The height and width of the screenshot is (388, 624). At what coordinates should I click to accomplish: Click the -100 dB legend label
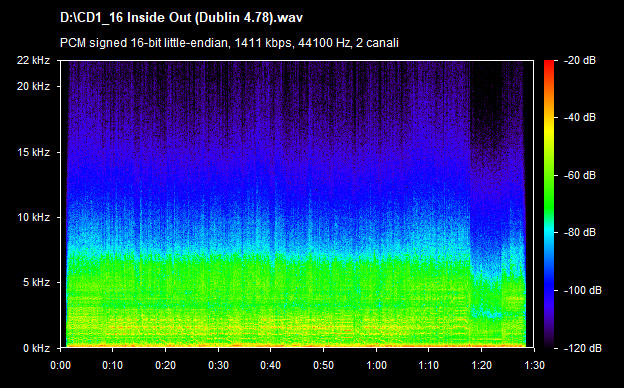(x=583, y=291)
